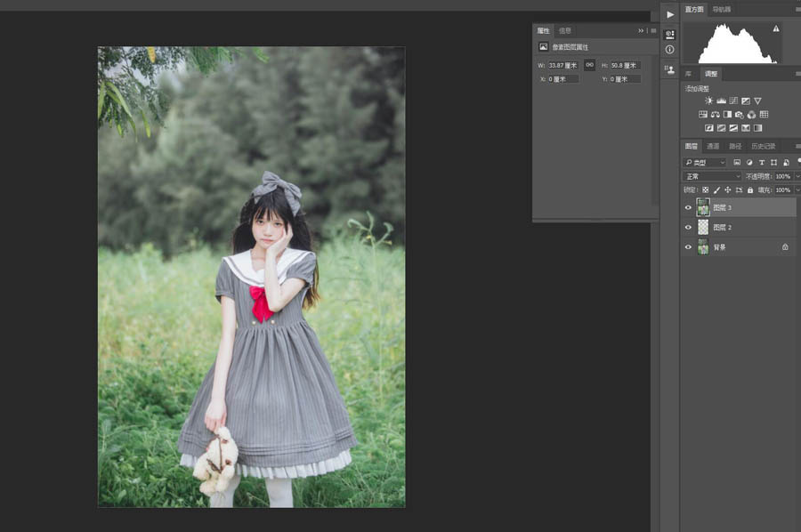Select the Curves adjustment icon
Screen dimensions: 801x532
(x=734, y=101)
